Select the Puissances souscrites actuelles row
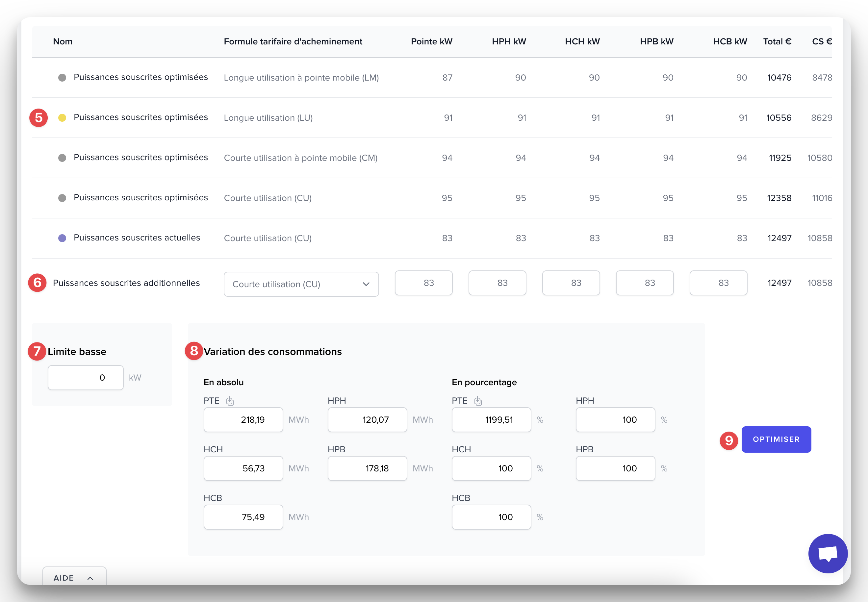868x602 pixels. point(137,238)
